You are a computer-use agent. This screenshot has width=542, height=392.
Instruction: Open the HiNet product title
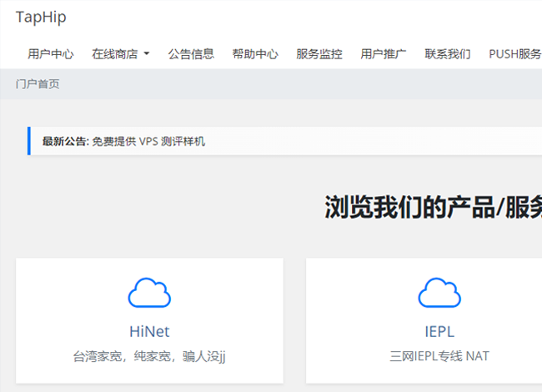pyautogui.click(x=149, y=331)
